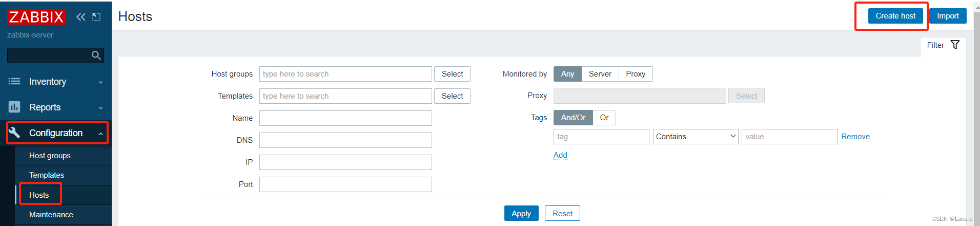Click the Create host button

tap(895, 16)
